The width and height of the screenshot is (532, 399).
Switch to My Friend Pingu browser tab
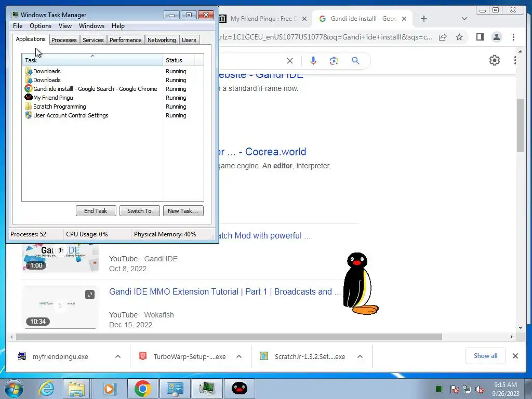[262, 19]
